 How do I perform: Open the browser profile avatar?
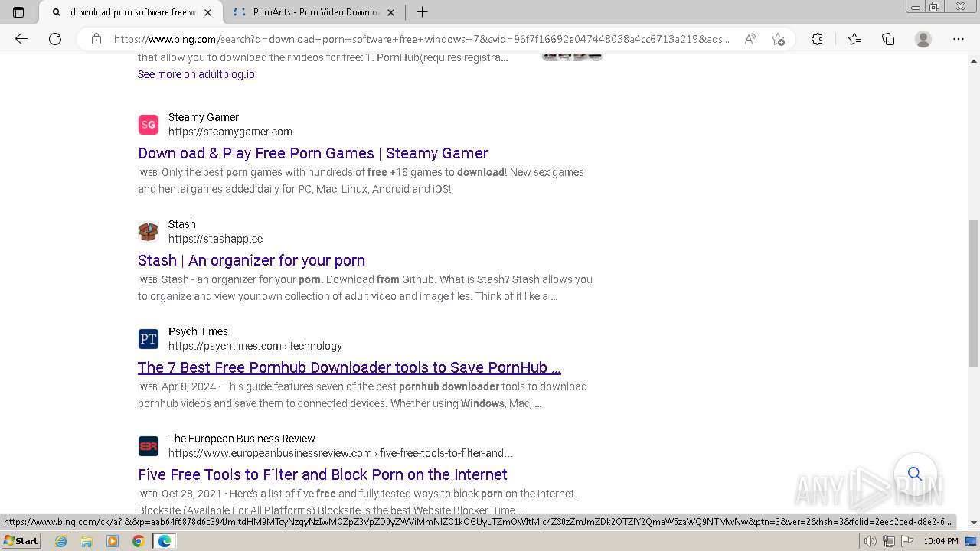923,39
